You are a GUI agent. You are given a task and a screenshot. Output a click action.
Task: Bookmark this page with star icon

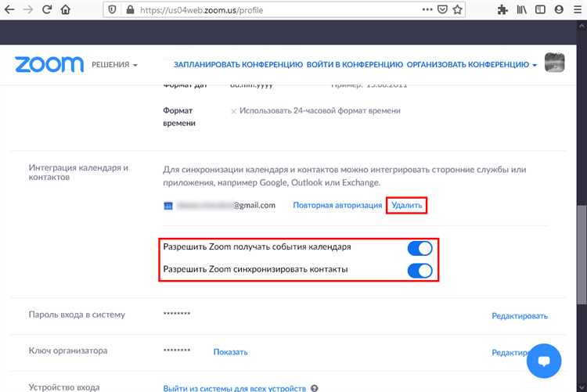[x=457, y=9]
